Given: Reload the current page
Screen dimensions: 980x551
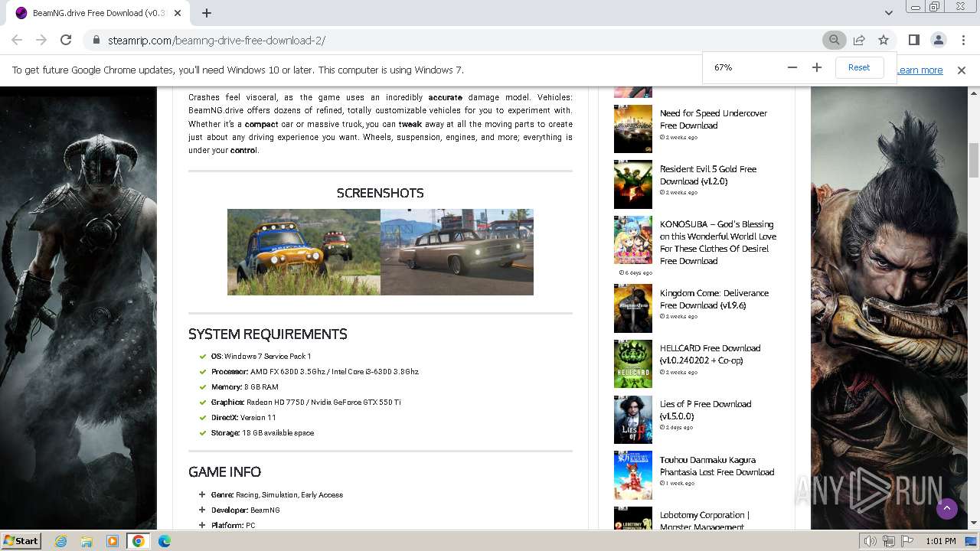Looking at the screenshot, I should (66, 41).
